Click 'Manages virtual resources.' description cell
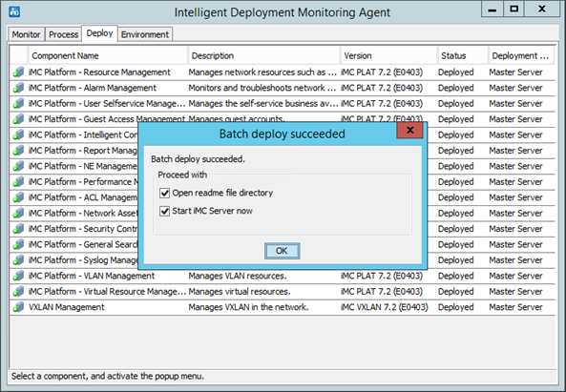The height and width of the screenshot is (392, 566). 240,292
